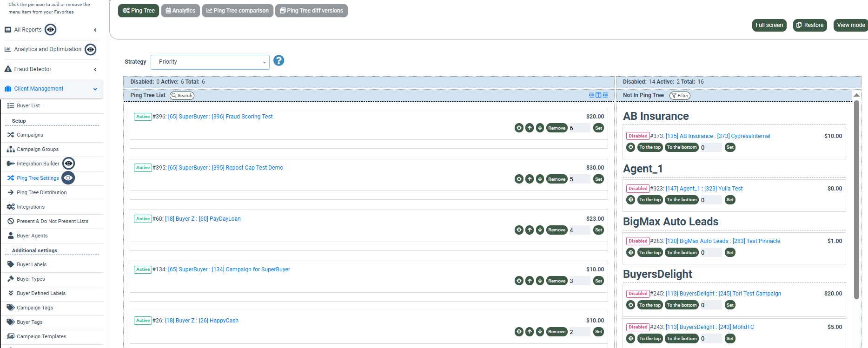Viewport: 868px width, 348px height.
Task: Click Set button on Repost Cap Test Demo row
Action: (598, 179)
